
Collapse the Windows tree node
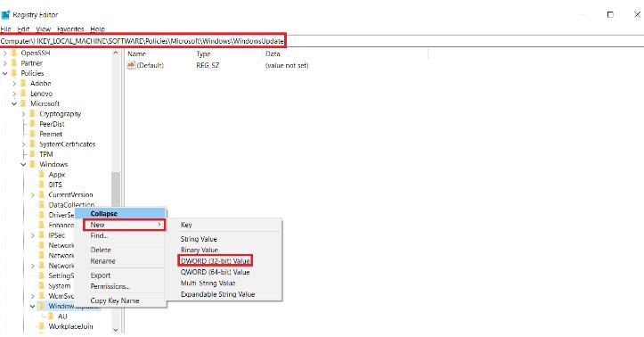point(23,164)
